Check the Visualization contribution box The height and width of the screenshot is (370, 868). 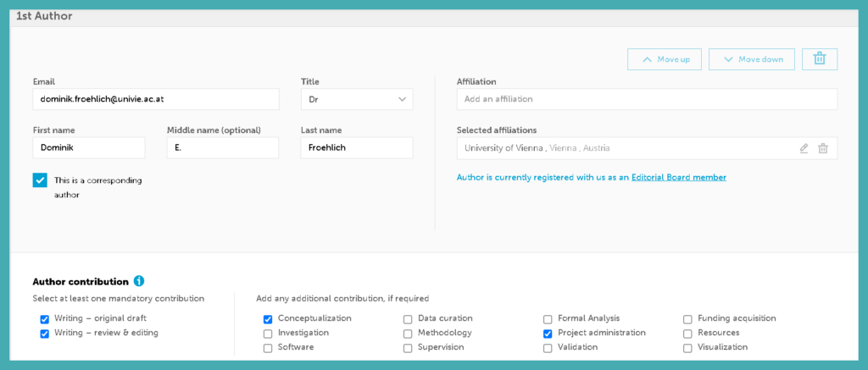688,348
